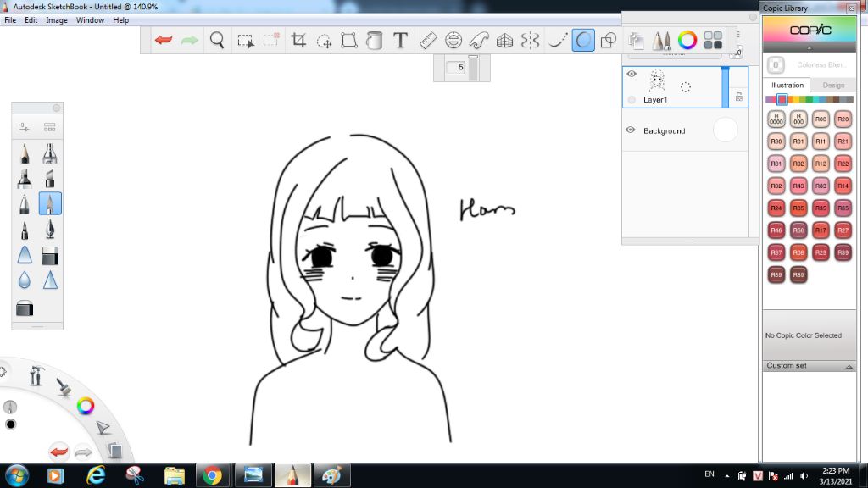Collapse the Copic panel header arrow
The height and width of the screenshot is (488, 868).
pyautogui.click(x=810, y=48)
